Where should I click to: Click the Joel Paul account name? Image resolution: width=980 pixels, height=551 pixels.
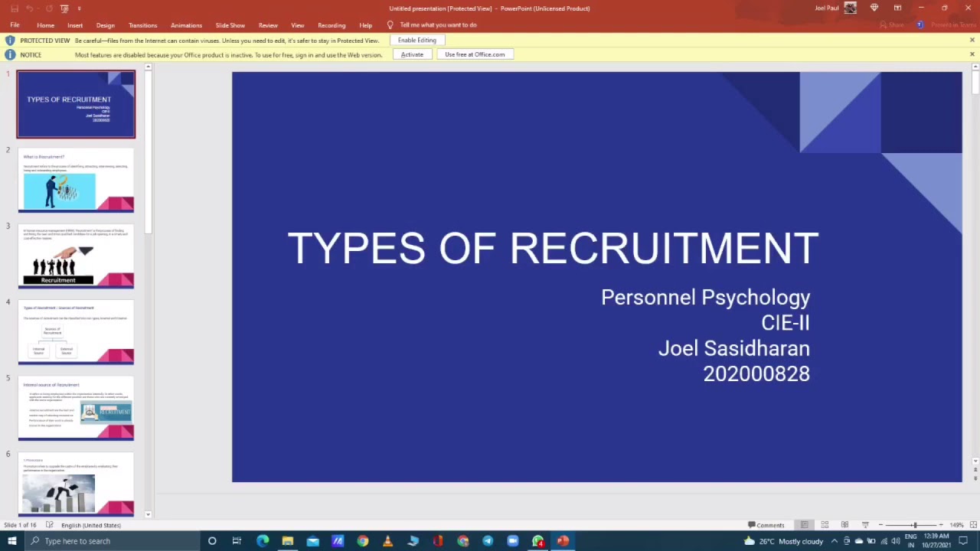click(827, 8)
